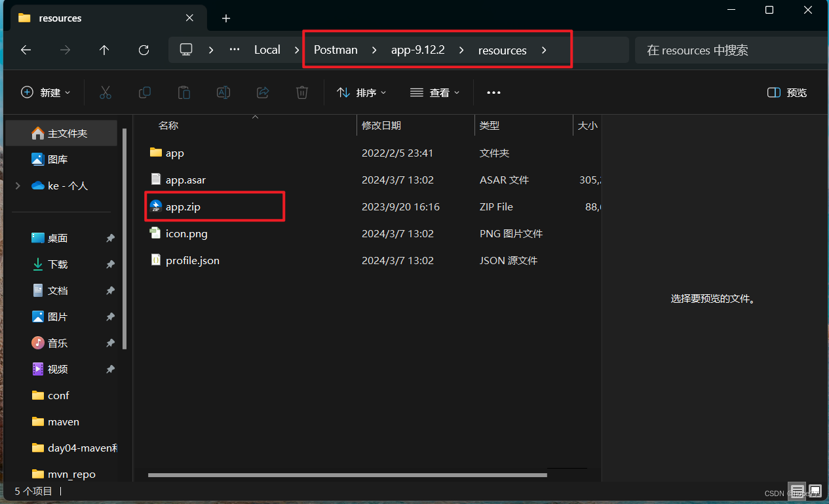The height and width of the screenshot is (504, 829).
Task: Switch to details view in status bar
Action: pos(797,491)
